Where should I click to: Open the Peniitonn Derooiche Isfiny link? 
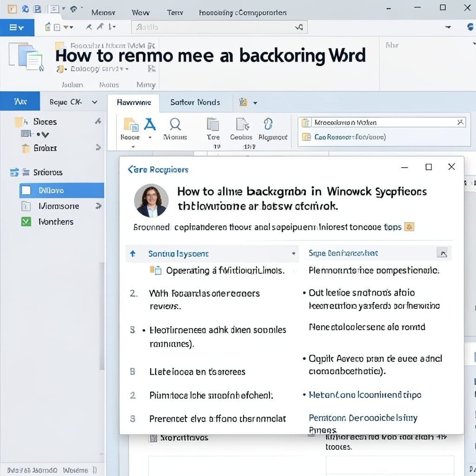pos(363,418)
